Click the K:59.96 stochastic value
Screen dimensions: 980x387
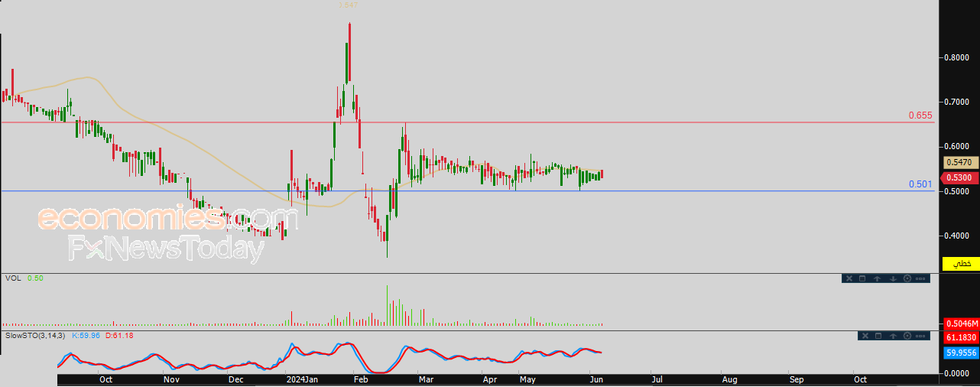point(86,335)
